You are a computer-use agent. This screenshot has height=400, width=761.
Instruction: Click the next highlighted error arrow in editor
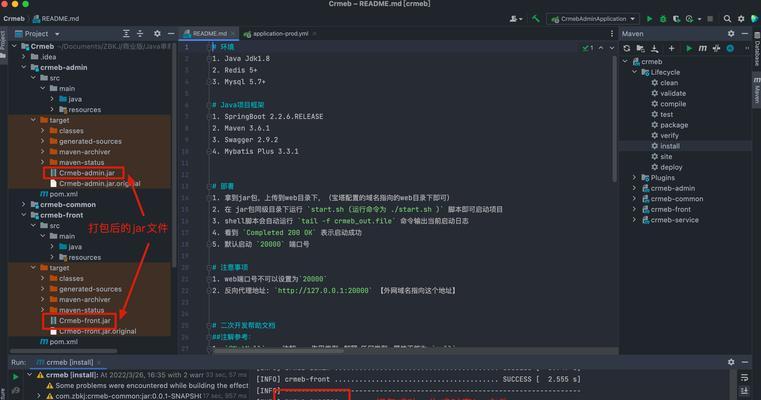click(612, 48)
